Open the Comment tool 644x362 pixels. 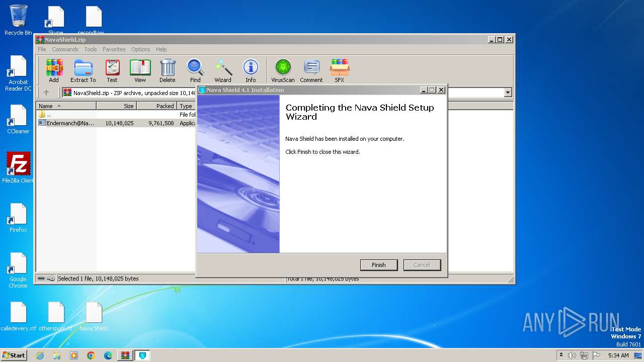pos(311,70)
